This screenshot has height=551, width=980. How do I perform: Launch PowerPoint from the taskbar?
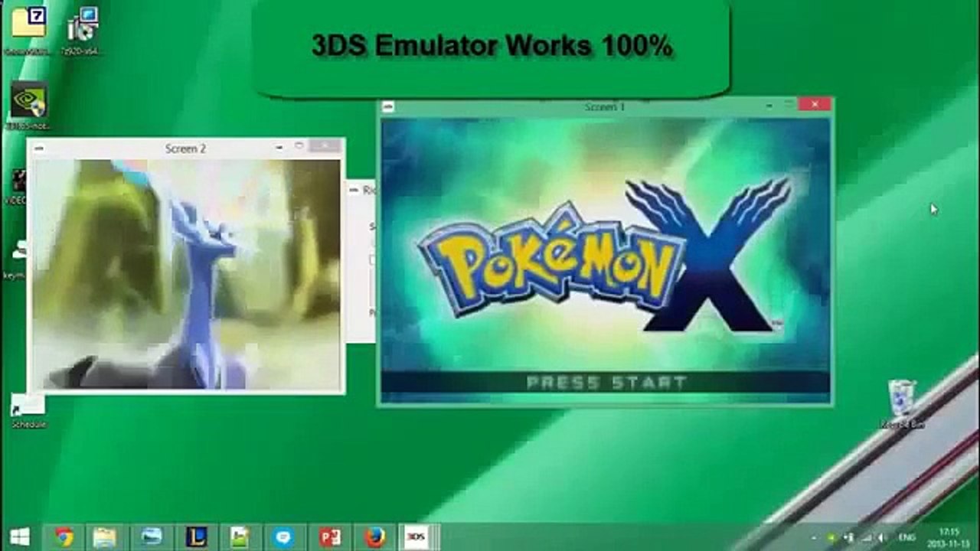pos(330,537)
